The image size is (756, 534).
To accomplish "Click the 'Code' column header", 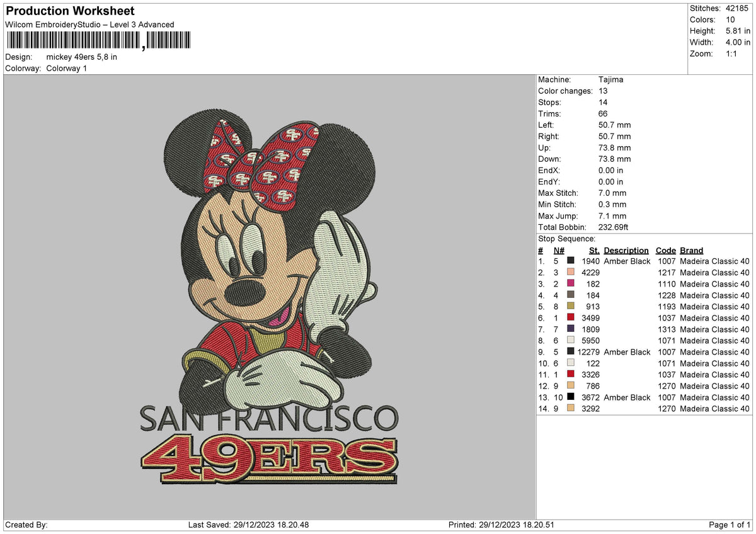I will (666, 250).
